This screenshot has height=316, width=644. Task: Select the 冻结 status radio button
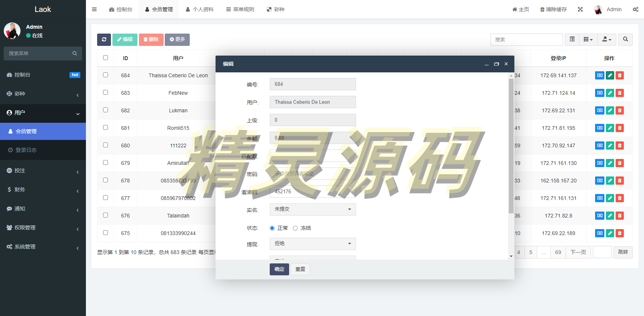point(295,228)
